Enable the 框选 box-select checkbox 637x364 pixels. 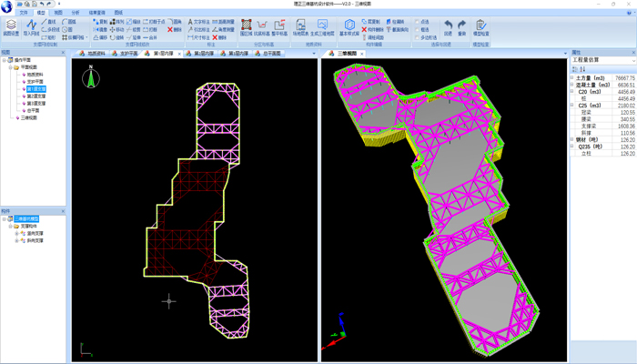(418, 30)
